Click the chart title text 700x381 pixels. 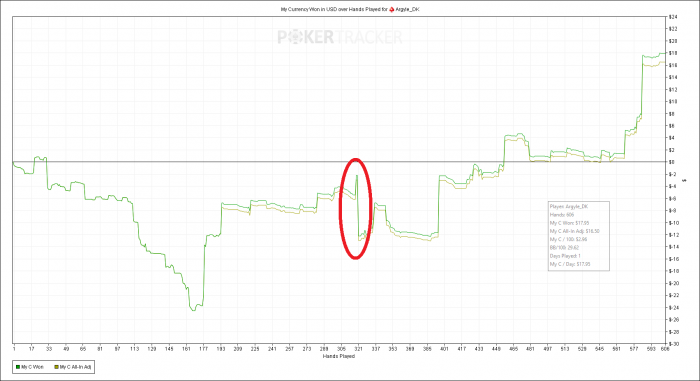tap(350, 9)
